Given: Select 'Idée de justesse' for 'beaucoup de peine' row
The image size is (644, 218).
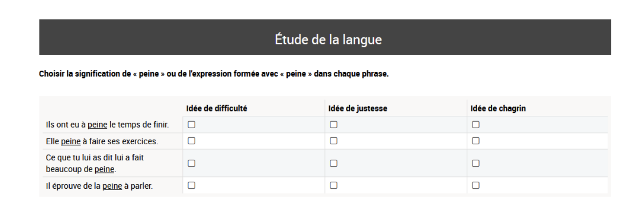Looking at the screenshot, I should pyautogui.click(x=333, y=163).
